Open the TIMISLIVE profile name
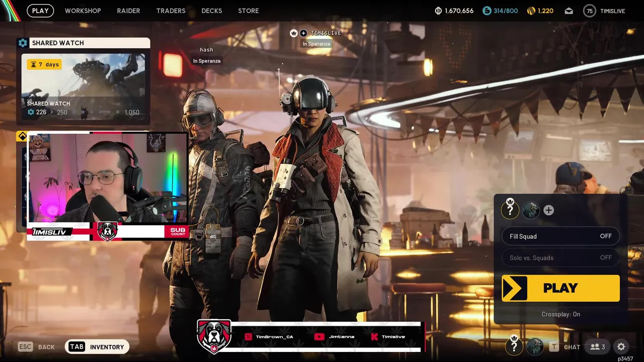 click(613, 11)
